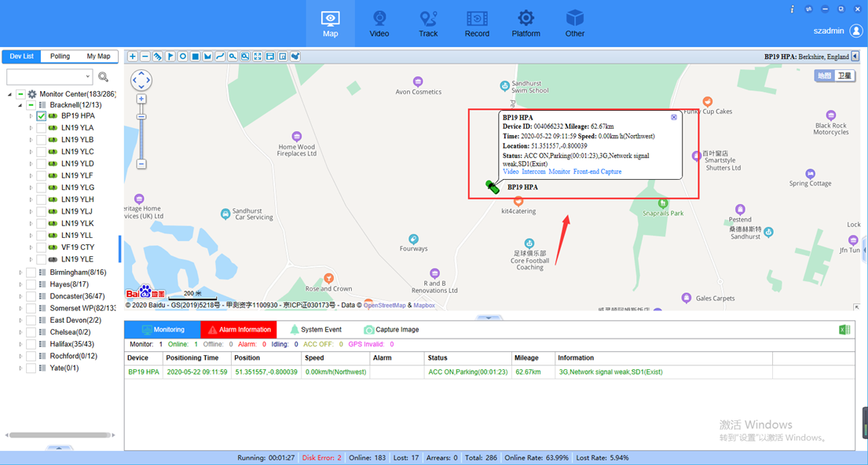868x465 pixels.
Task: Click the map zoom slider handle
Action: [141, 117]
